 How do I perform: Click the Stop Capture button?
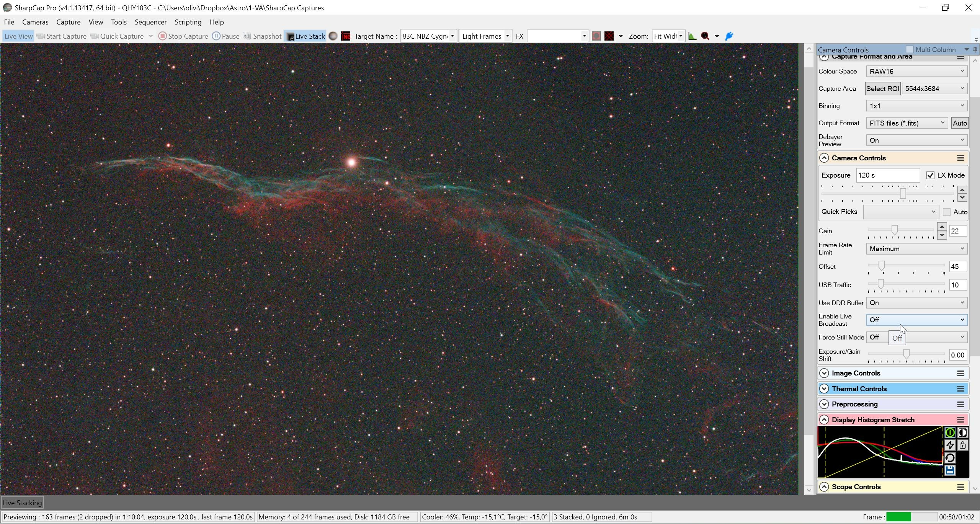183,36
